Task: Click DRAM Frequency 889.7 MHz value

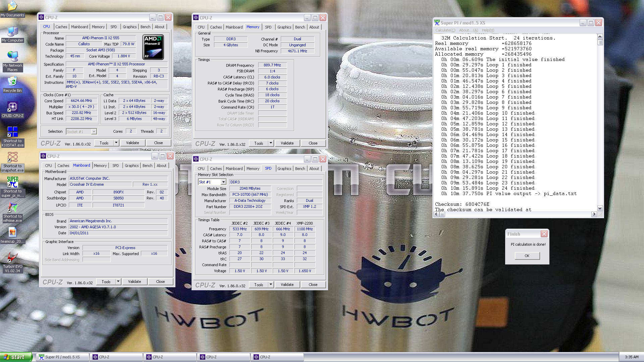Action: (x=272, y=65)
